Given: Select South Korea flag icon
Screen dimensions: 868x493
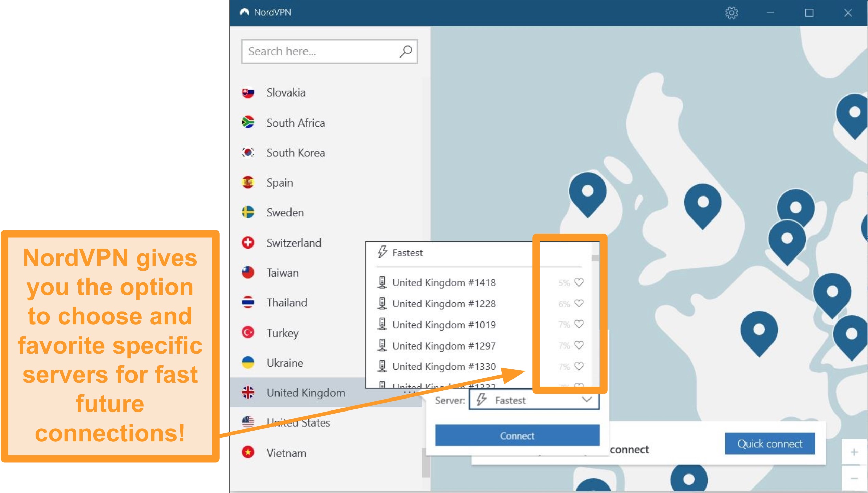Looking at the screenshot, I should coord(248,152).
